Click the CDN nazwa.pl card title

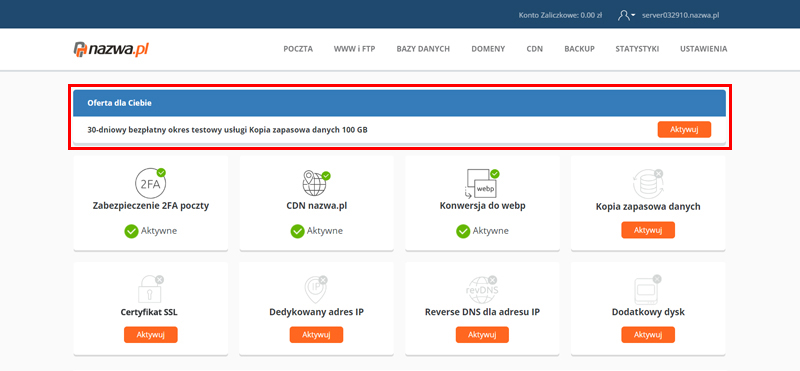(x=316, y=206)
